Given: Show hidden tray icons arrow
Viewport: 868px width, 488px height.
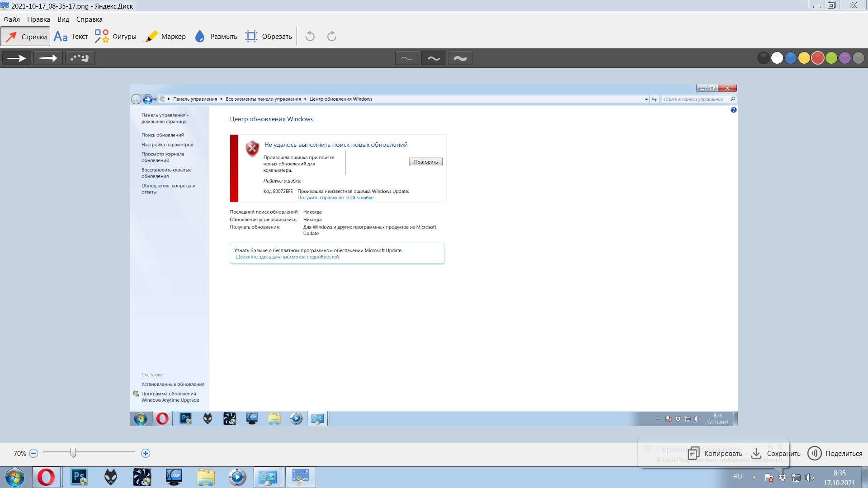Looking at the screenshot, I should [754, 477].
